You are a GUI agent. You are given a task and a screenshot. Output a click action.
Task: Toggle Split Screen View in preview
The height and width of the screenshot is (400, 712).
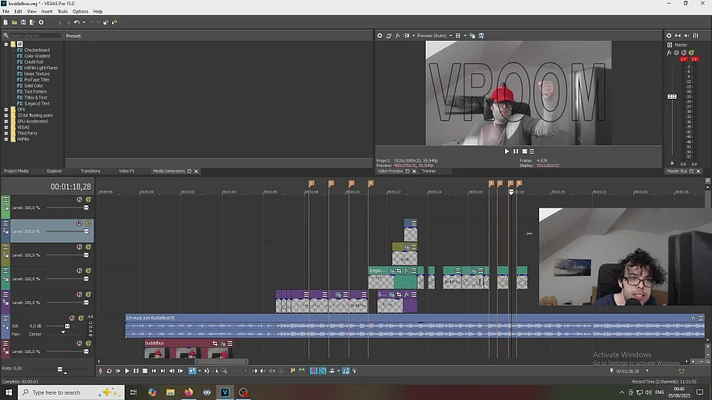pyautogui.click(x=406, y=35)
